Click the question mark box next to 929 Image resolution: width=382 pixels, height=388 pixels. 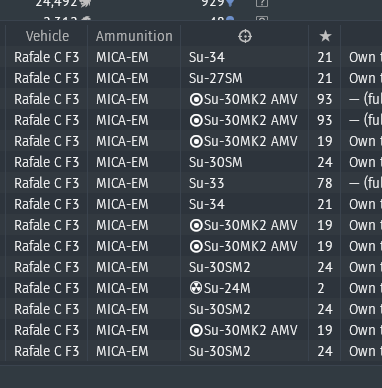(262, 3)
